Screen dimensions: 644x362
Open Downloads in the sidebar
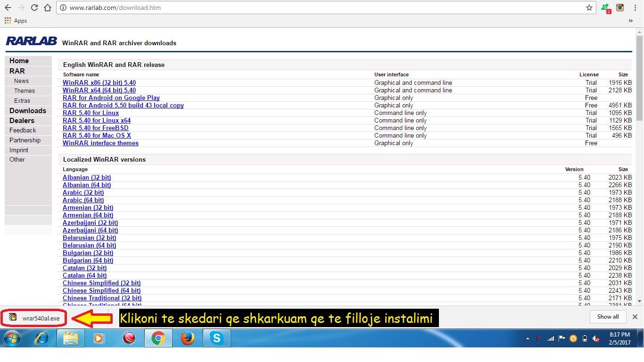tap(28, 111)
